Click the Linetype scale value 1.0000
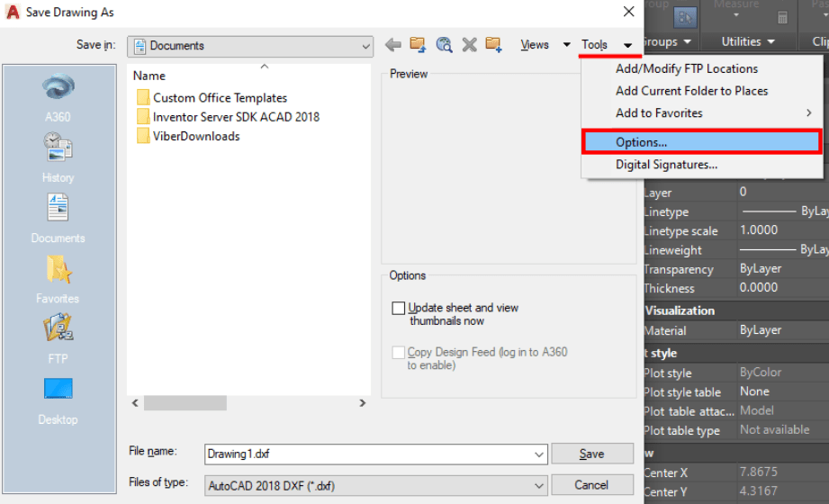 tap(758, 230)
